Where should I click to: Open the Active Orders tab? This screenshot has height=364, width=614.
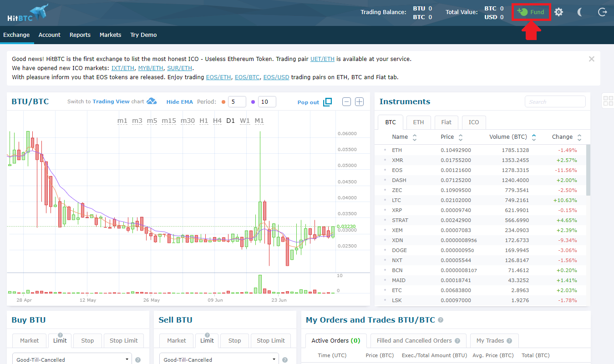336,340
